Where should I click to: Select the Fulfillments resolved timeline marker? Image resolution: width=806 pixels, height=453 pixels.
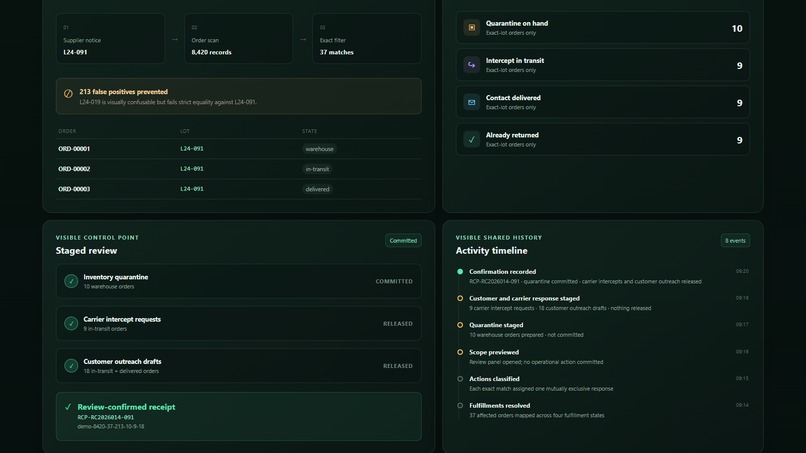460,406
